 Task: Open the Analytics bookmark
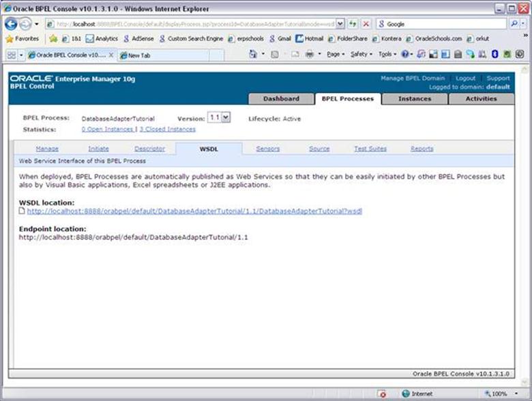(x=102, y=39)
